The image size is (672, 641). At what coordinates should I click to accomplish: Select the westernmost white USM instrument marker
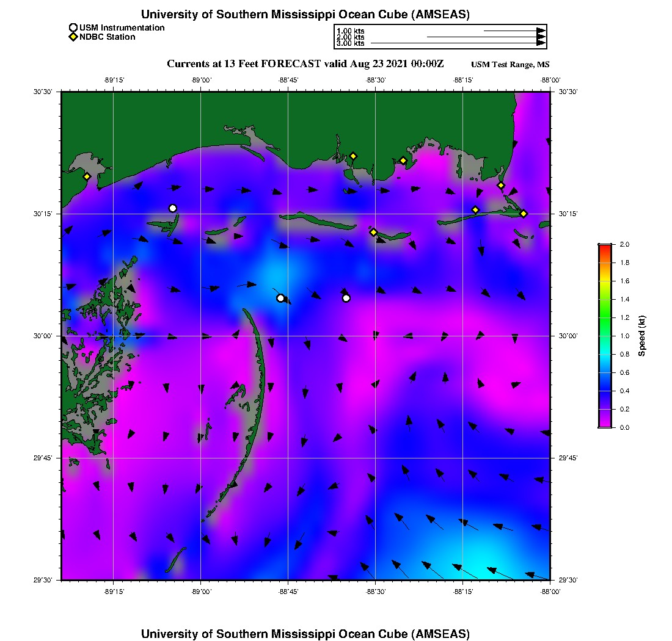click(x=173, y=208)
